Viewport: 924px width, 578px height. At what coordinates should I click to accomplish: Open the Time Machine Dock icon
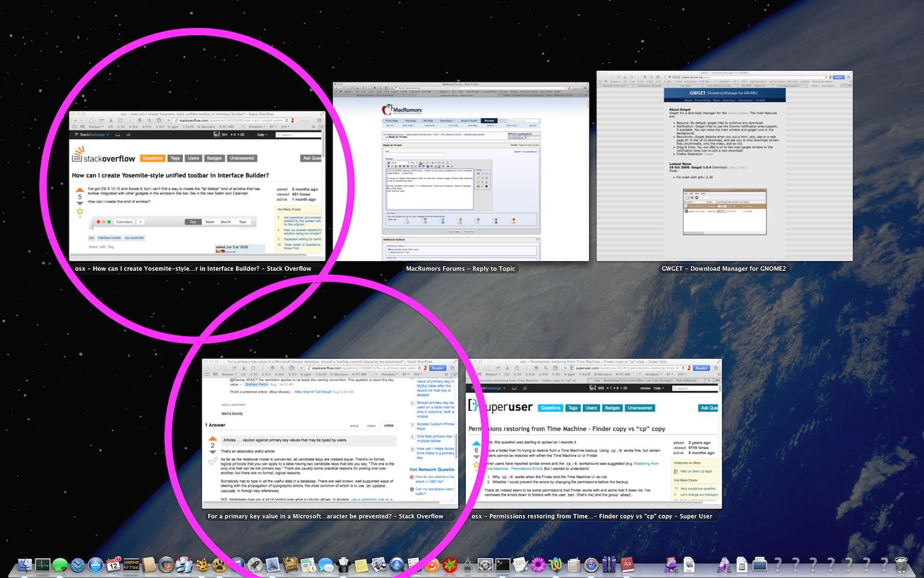click(x=78, y=565)
